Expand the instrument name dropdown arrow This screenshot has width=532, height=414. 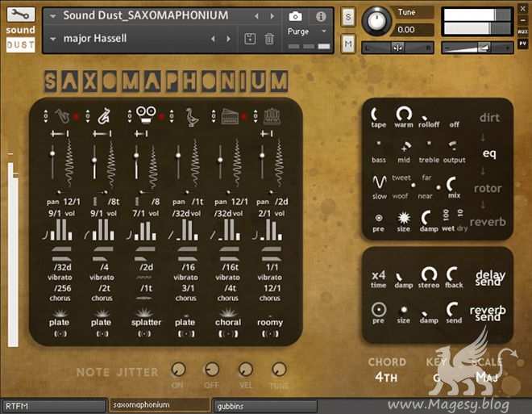click(x=53, y=16)
